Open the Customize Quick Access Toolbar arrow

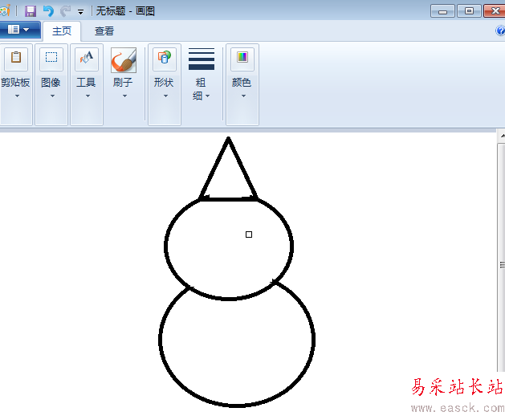pos(80,12)
